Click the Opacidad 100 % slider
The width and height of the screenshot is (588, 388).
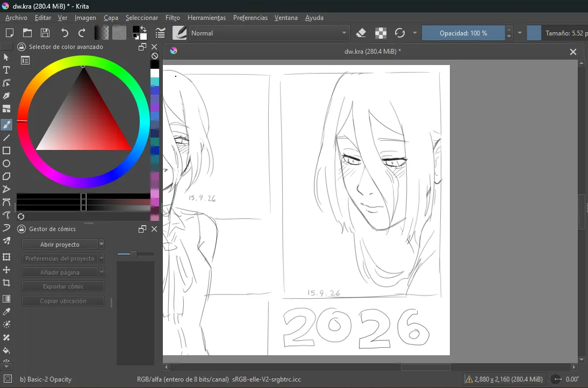(463, 33)
